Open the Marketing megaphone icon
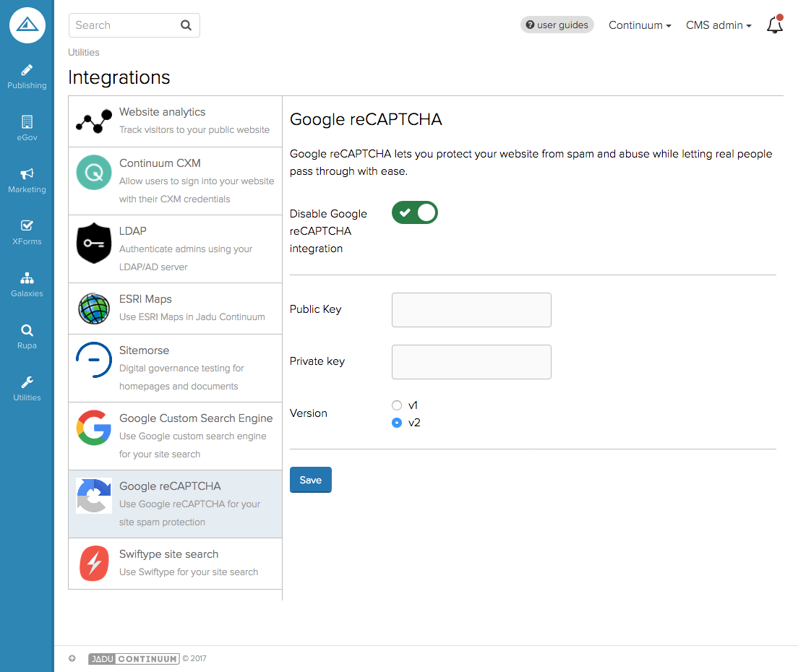Viewport: 798px width, 672px height. [27, 174]
